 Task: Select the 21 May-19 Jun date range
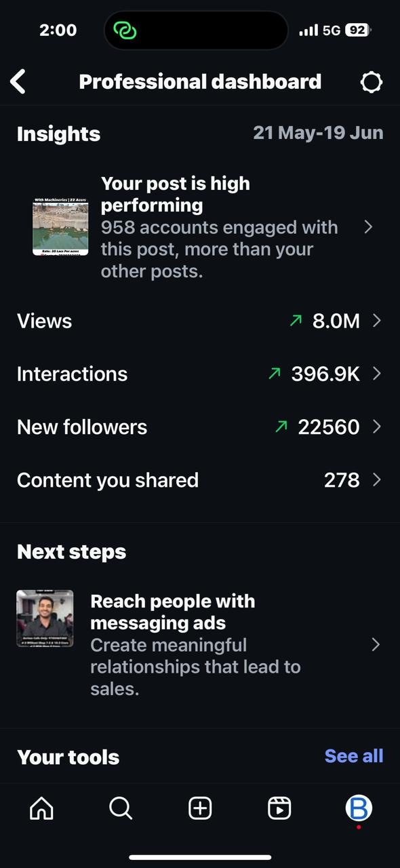coord(318,133)
